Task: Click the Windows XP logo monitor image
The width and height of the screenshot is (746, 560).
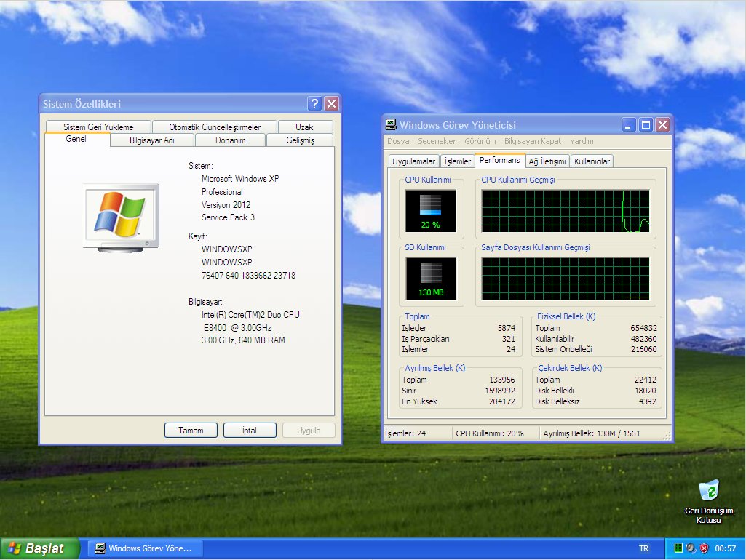Action: click(120, 217)
